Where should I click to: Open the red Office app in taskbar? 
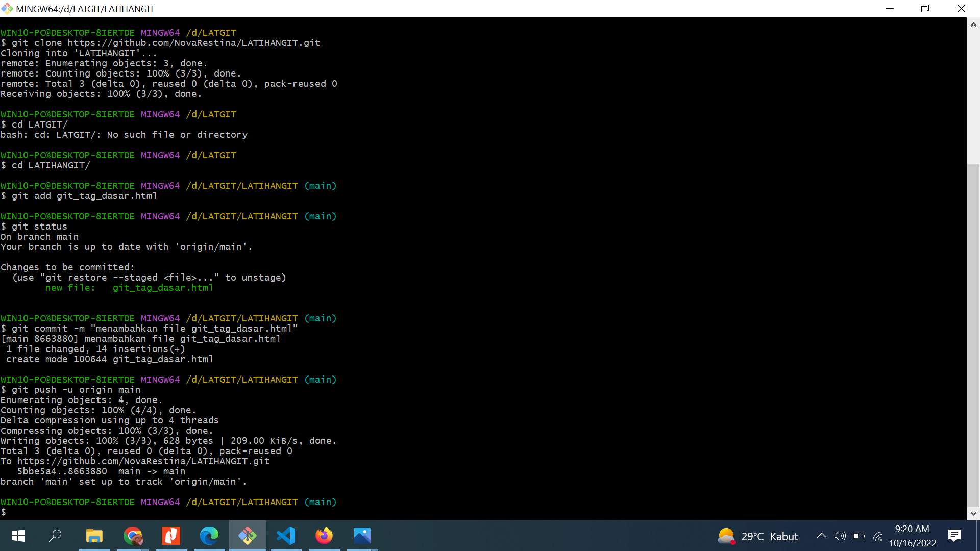(171, 536)
